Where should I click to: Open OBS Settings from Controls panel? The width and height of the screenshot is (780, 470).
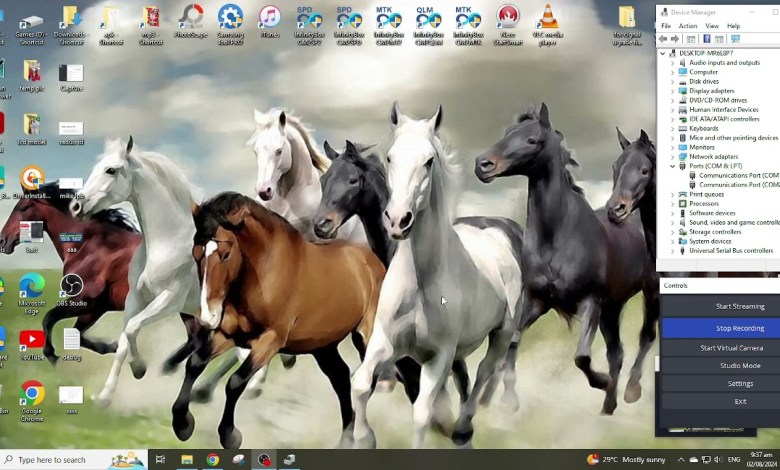pyautogui.click(x=740, y=383)
